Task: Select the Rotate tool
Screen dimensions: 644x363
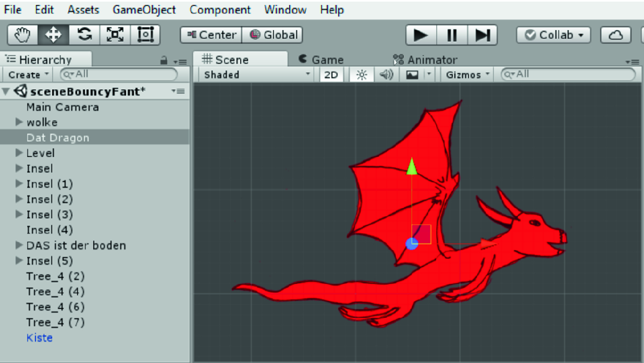Action: coord(84,35)
